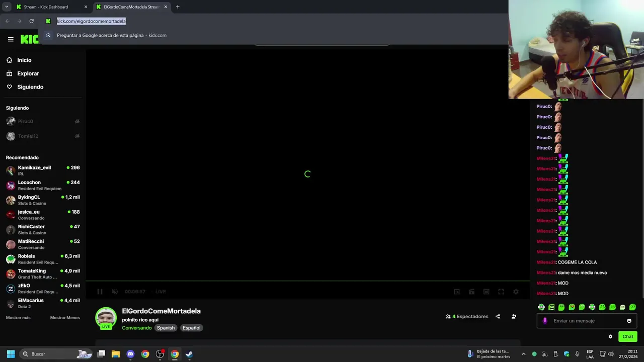Switch to Stream - Kick Dashboard tab
The image size is (644, 362).
[51, 7]
